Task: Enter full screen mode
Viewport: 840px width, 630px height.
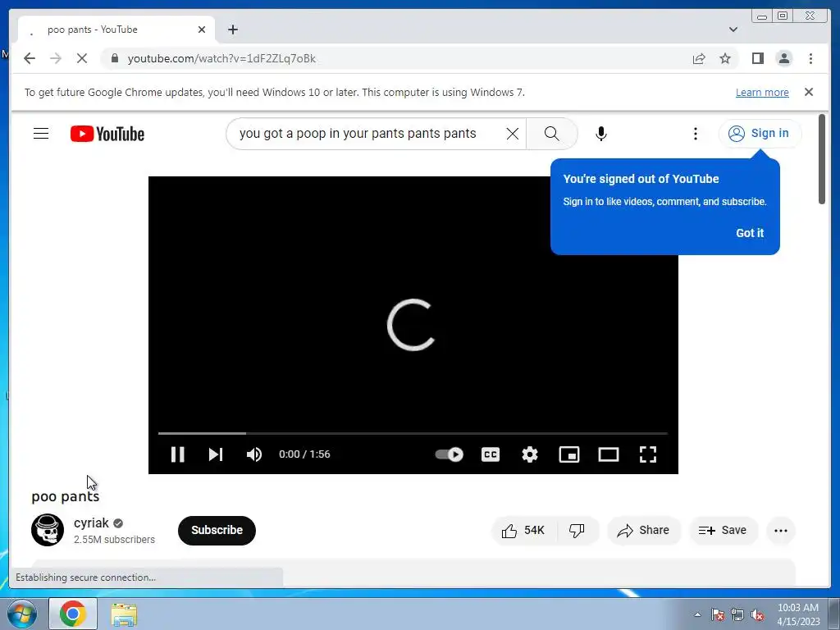Action: point(648,454)
